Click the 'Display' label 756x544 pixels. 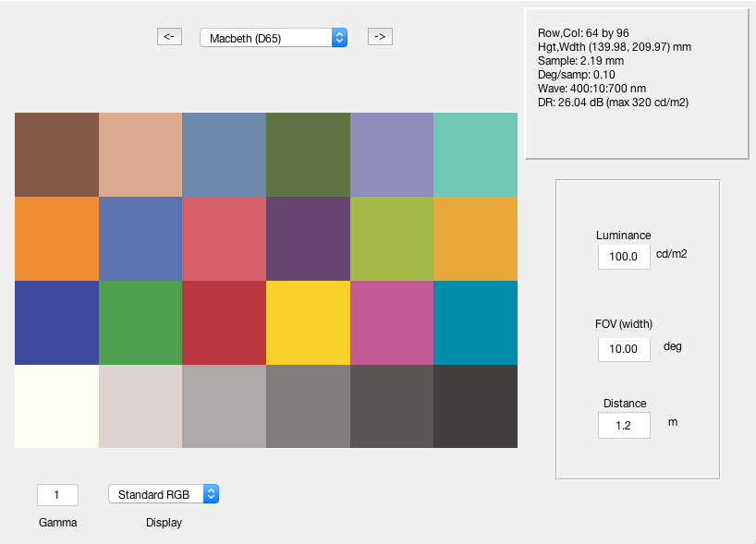pos(164,523)
